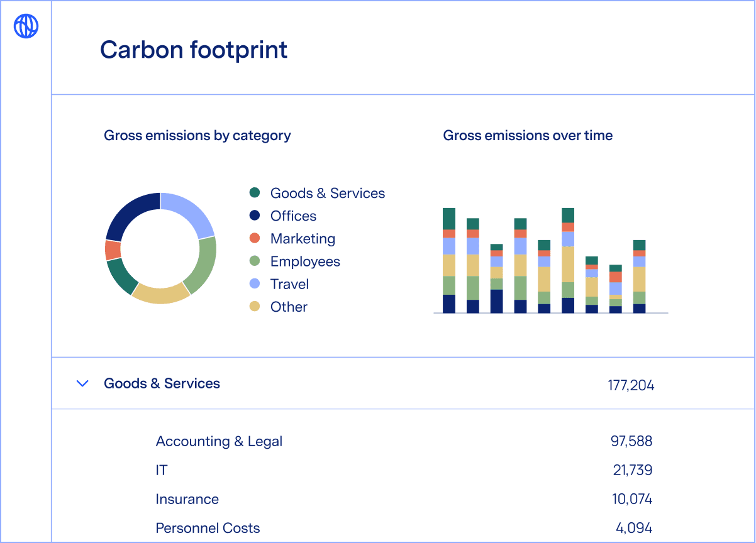Select the Insurance line item
The height and width of the screenshot is (543, 756).
click(187, 499)
